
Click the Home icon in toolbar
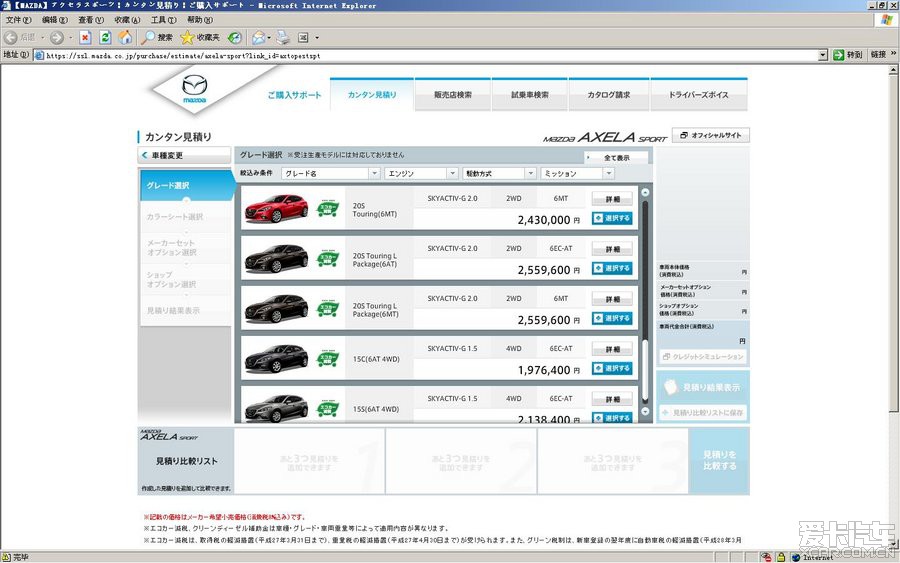[x=125, y=38]
